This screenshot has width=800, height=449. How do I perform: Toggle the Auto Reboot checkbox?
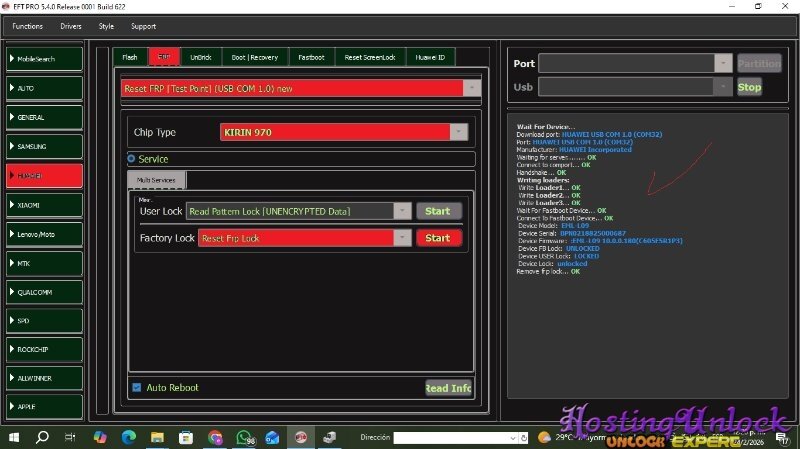coord(137,388)
